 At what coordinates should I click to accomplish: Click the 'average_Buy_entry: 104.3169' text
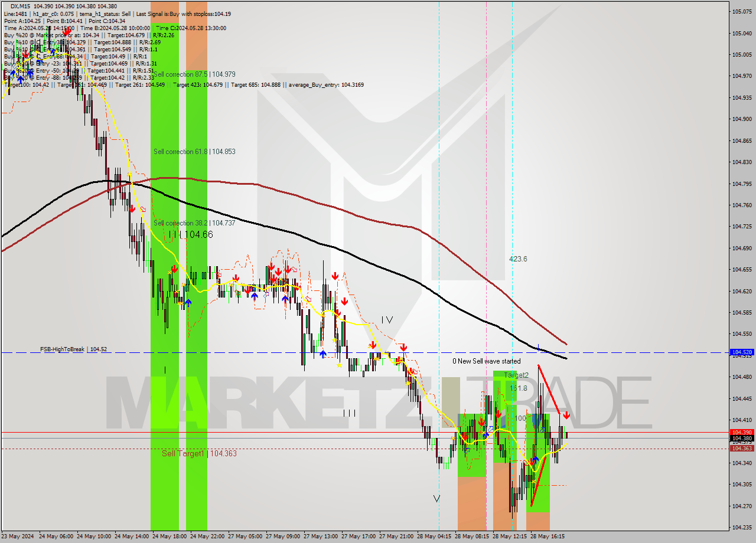tap(326, 84)
